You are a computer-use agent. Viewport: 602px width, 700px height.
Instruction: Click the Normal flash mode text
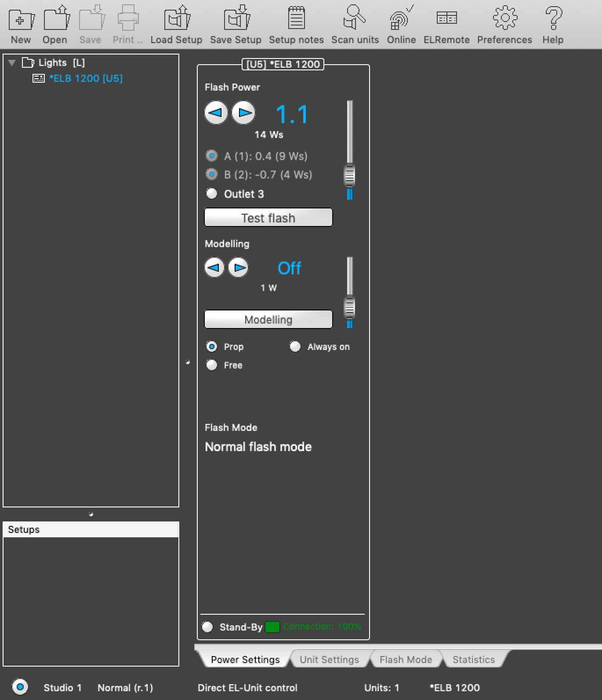click(258, 447)
